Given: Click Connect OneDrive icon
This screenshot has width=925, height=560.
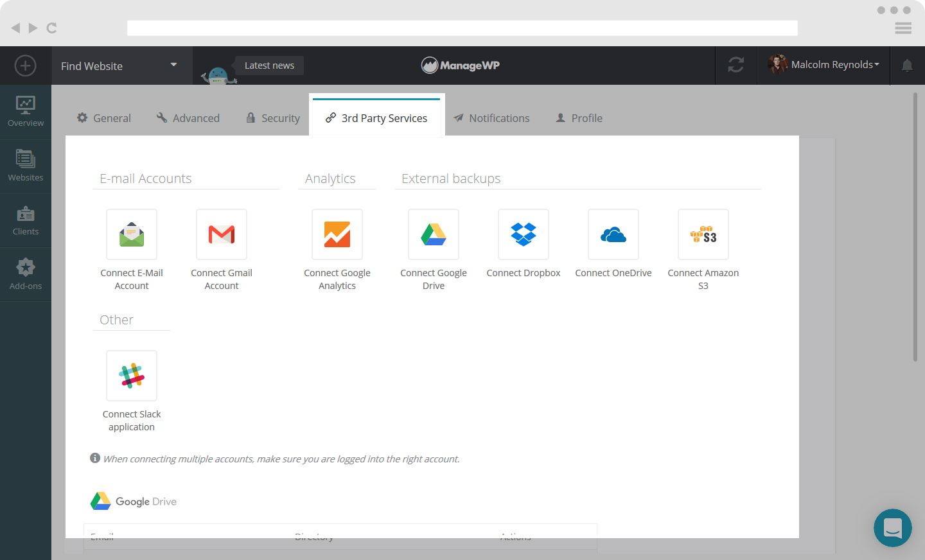Looking at the screenshot, I should [x=613, y=234].
